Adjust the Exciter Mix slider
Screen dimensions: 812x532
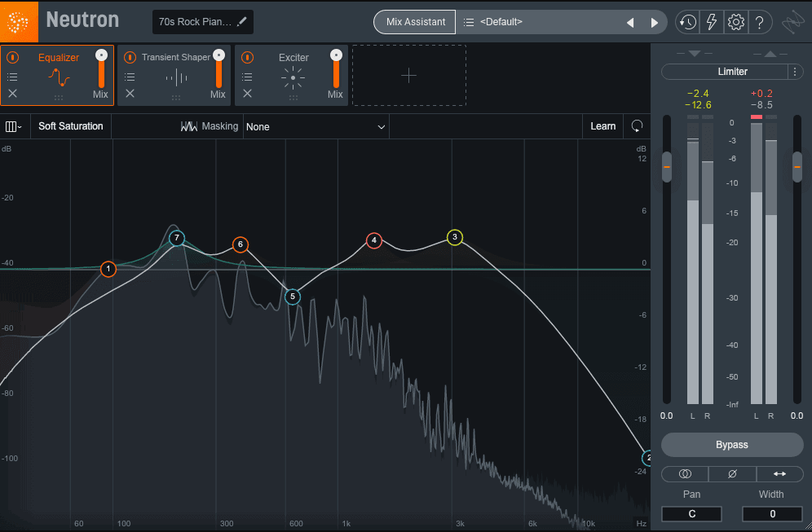coord(336,70)
